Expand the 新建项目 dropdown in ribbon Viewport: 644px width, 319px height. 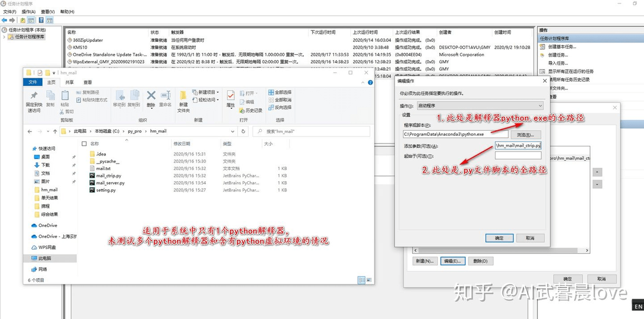217,92
